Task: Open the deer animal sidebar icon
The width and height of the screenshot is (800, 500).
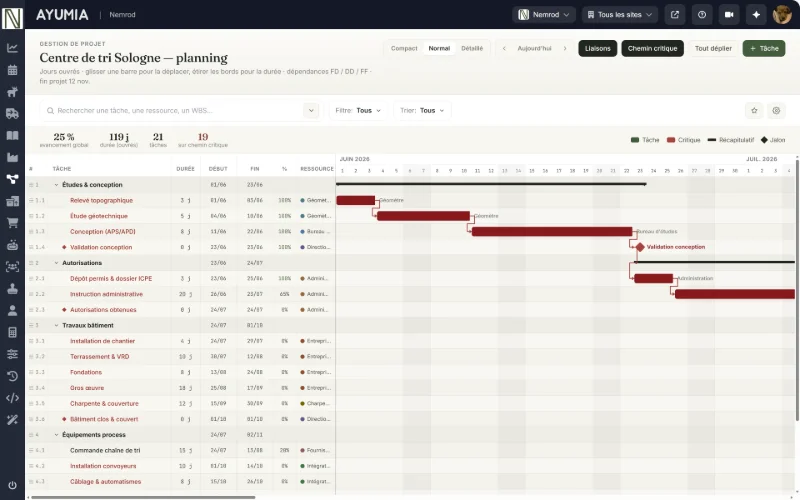Action: pyautogui.click(x=12, y=92)
